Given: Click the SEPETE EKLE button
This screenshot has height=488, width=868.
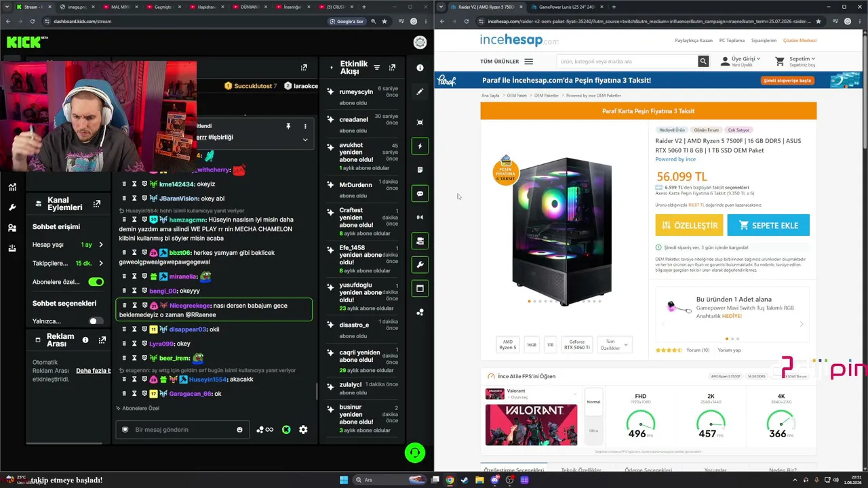Looking at the screenshot, I should (x=768, y=225).
